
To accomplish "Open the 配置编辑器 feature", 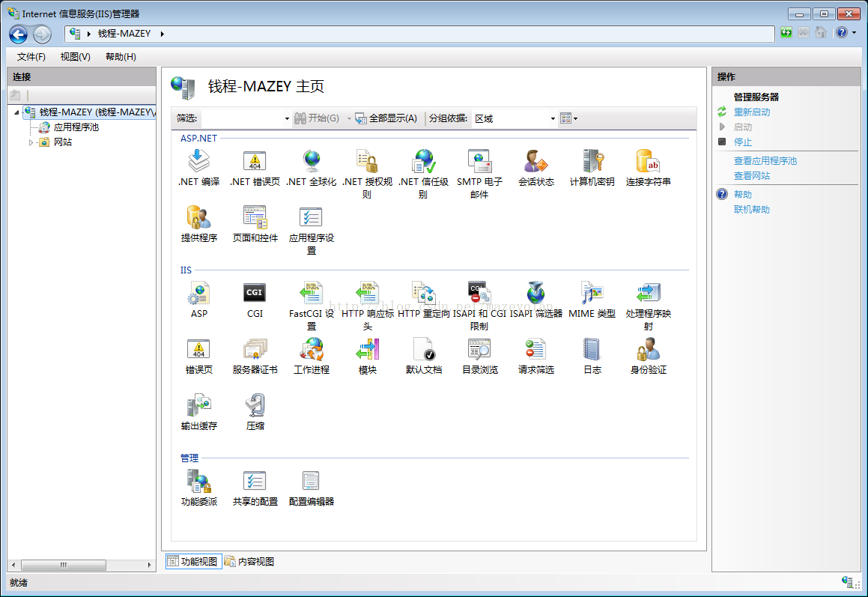I will (311, 488).
